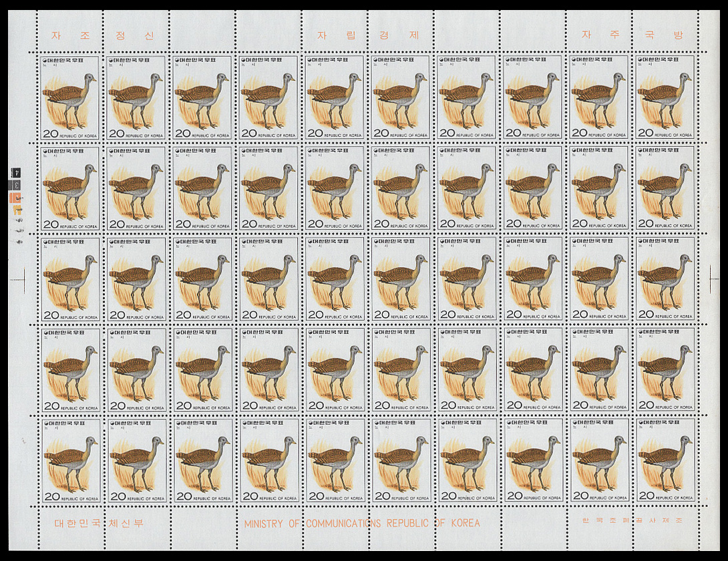Click the bird's head on the bottom-right stamp

pyautogui.click(x=685, y=441)
